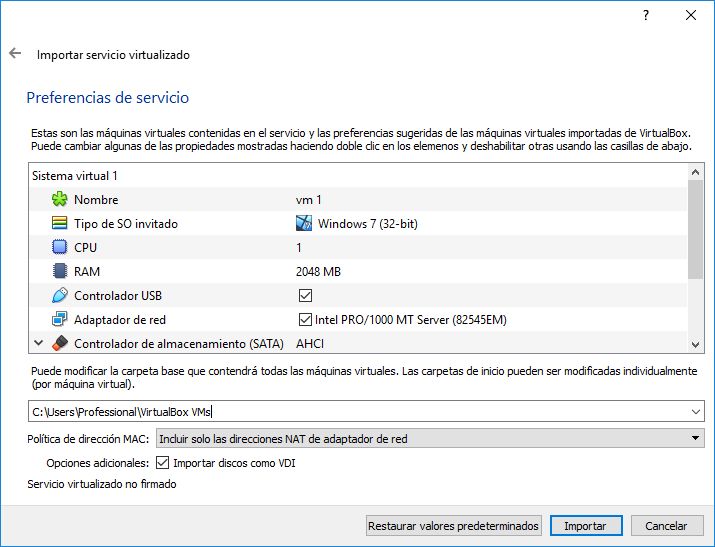Click the Preferencias de servicio heading
The width and height of the screenshot is (715, 547).
[108, 98]
